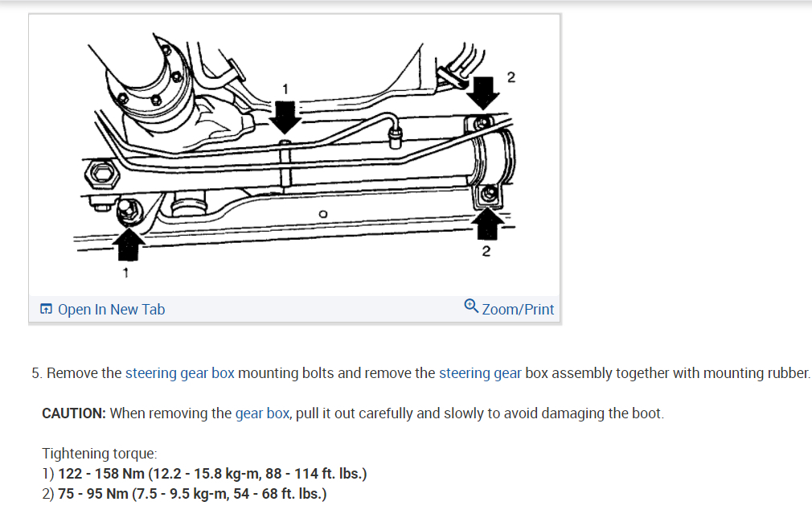The height and width of the screenshot is (514, 812).
Task: Click the magnifier zoom icon
Action: pos(471,306)
